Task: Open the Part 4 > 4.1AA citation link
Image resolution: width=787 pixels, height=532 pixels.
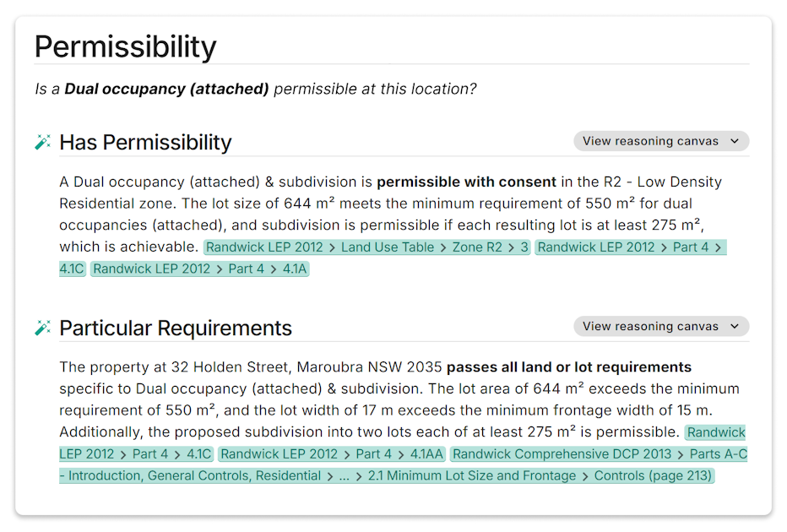Action: (x=331, y=454)
